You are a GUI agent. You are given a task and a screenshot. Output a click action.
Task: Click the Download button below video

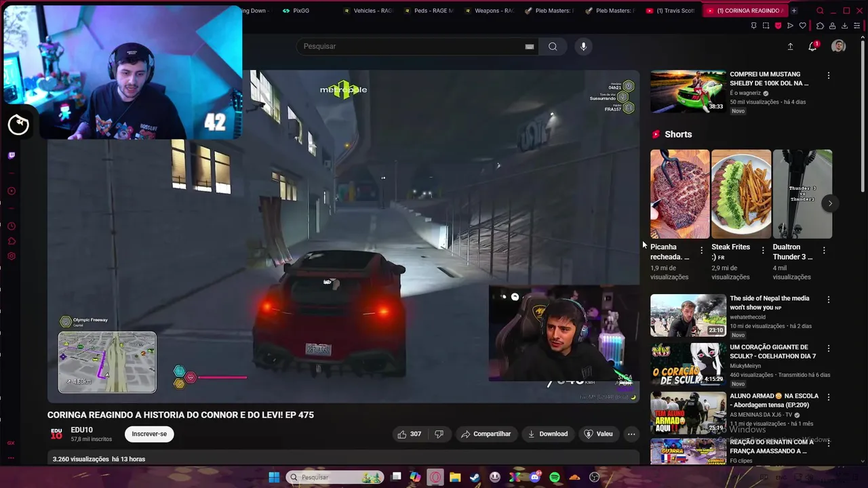(548, 434)
